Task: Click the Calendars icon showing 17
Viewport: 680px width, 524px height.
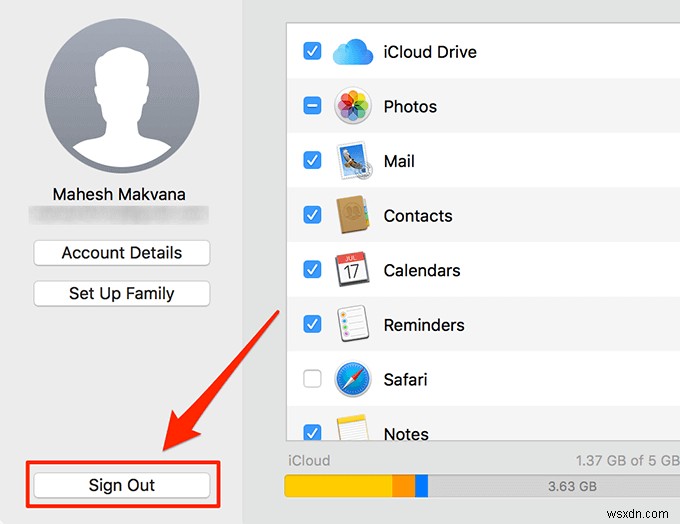Action: pos(352,269)
